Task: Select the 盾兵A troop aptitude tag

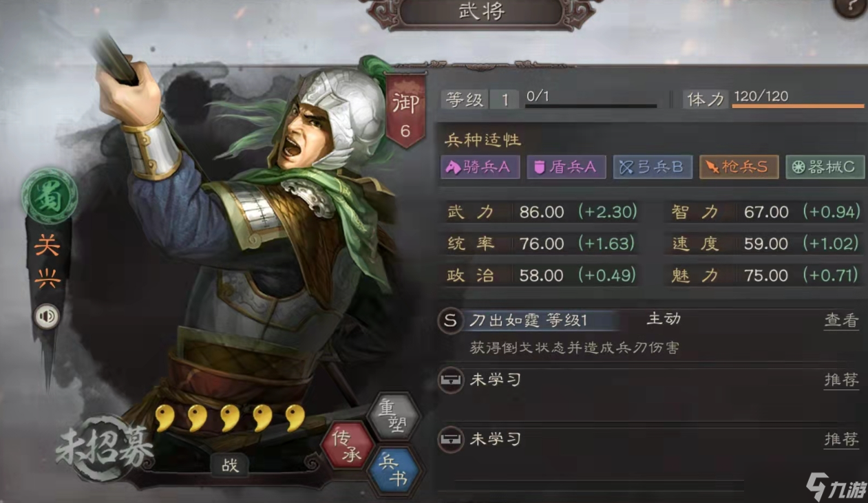Action: pos(567,167)
